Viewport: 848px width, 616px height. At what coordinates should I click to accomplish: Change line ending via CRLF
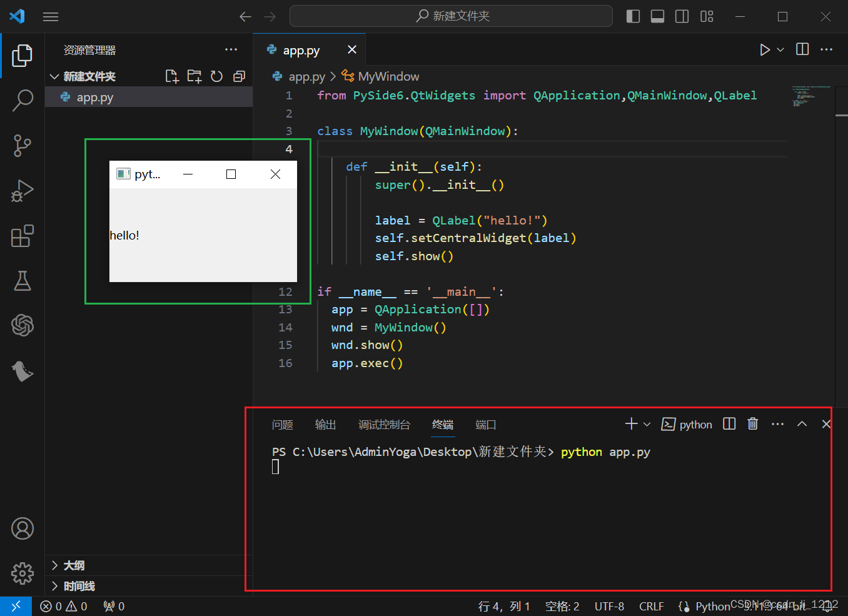tap(651, 606)
